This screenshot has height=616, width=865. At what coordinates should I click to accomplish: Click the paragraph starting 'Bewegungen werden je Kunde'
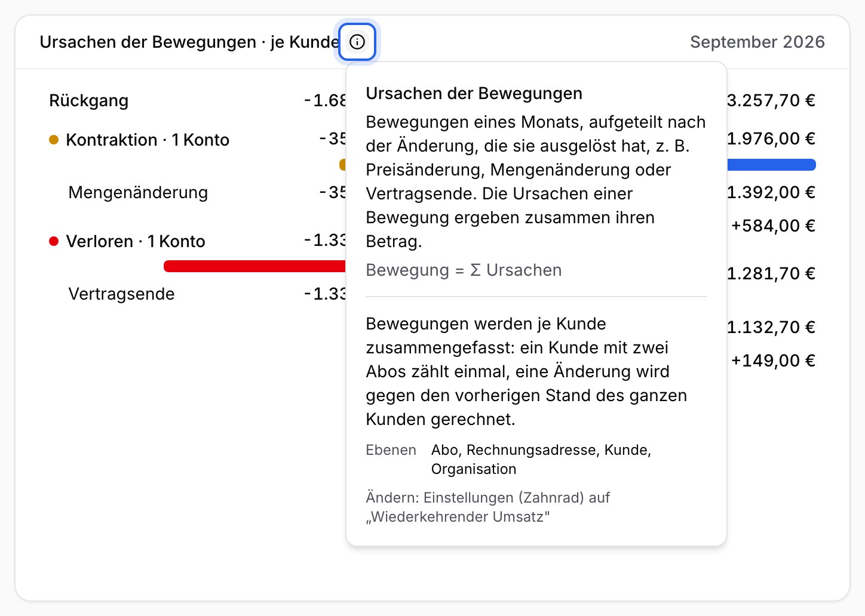[526, 371]
